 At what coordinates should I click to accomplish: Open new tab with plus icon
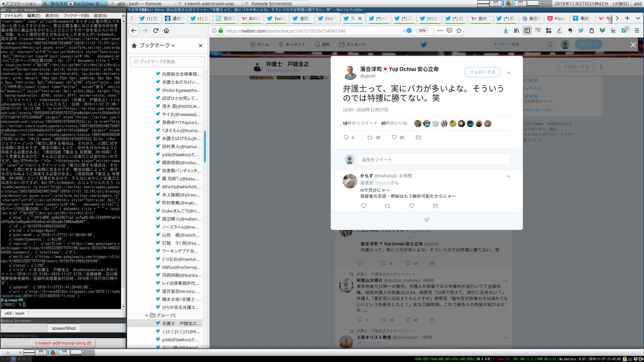coord(627,18)
